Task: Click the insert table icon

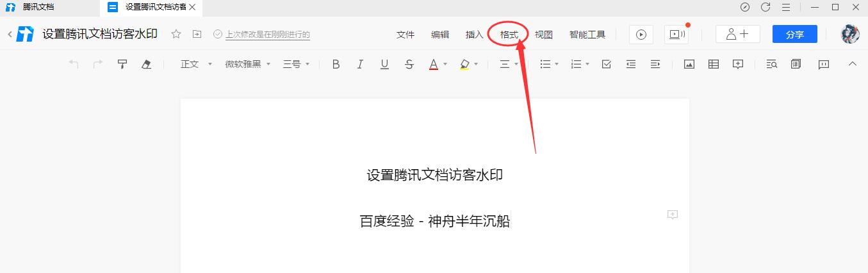Action: tap(714, 64)
